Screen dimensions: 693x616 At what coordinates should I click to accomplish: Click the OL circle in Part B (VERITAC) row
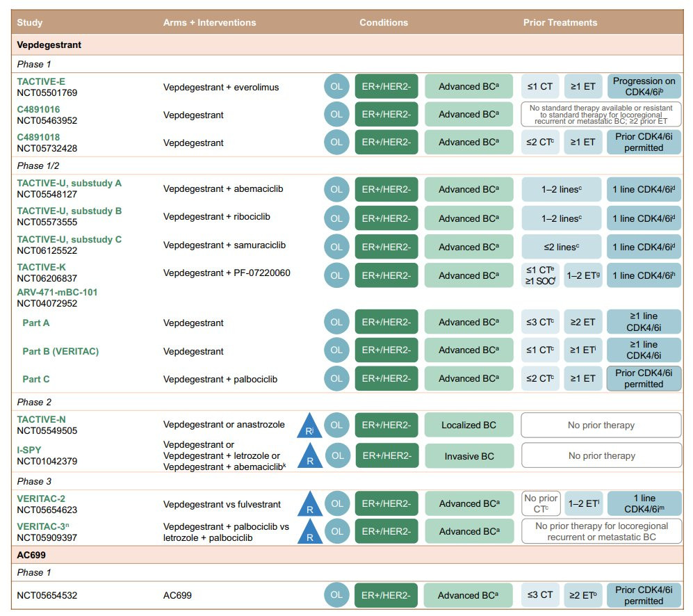tap(336, 350)
